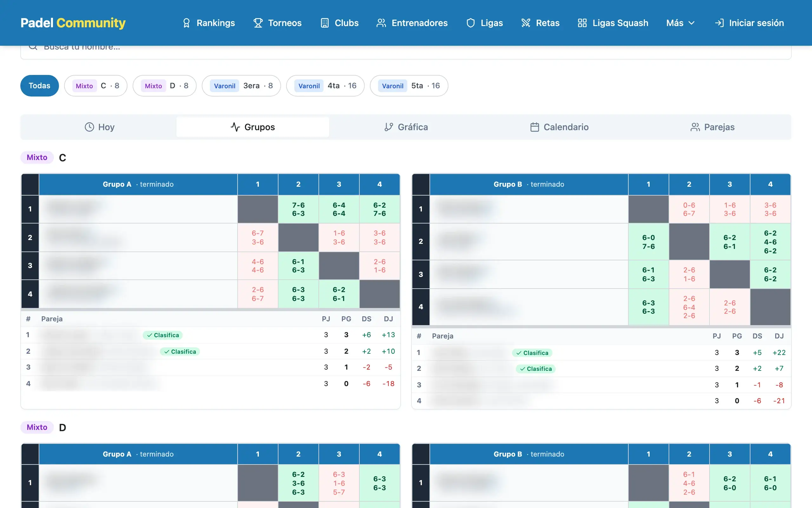
Task: Click the Mixto C Grupo A header
Action: [138, 184]
